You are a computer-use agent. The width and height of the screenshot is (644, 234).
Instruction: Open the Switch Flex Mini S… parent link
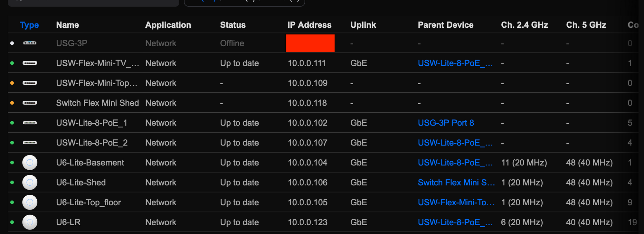pos(456,183)
